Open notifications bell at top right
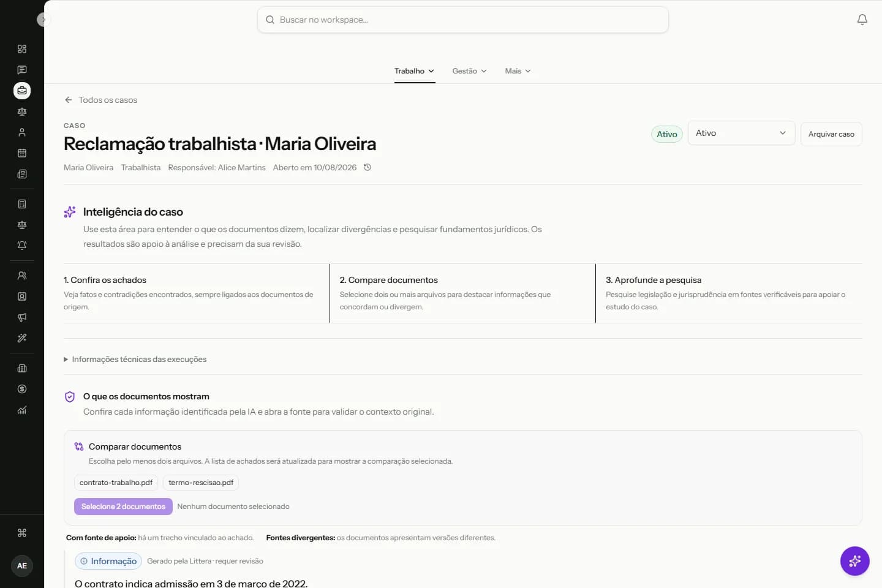The width and height of the screenshot is (882, 588). [862, 20]
